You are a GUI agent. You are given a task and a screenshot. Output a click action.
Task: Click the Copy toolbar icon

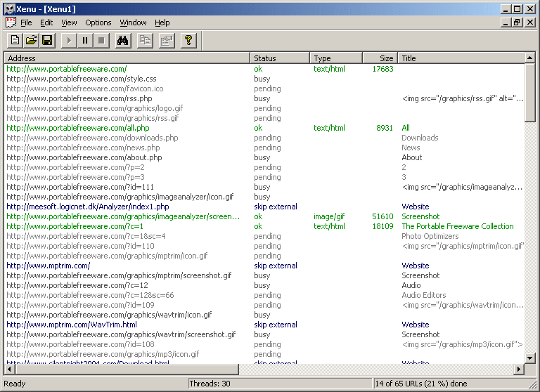coord(145,41)
